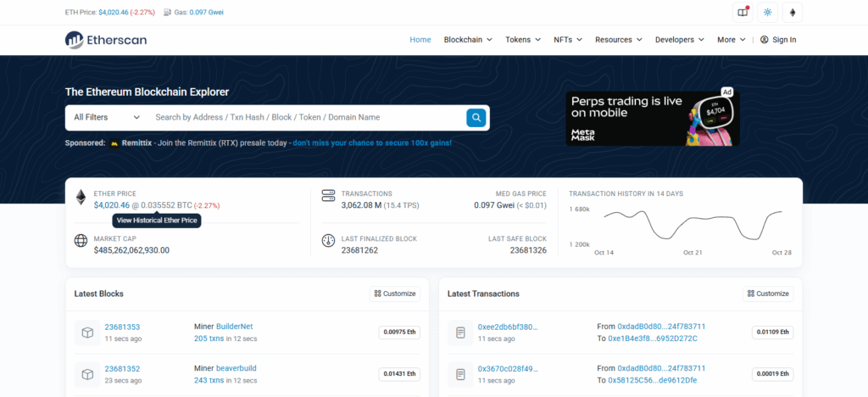Click Customize in Latest Blocks panel

click(395, 294)
